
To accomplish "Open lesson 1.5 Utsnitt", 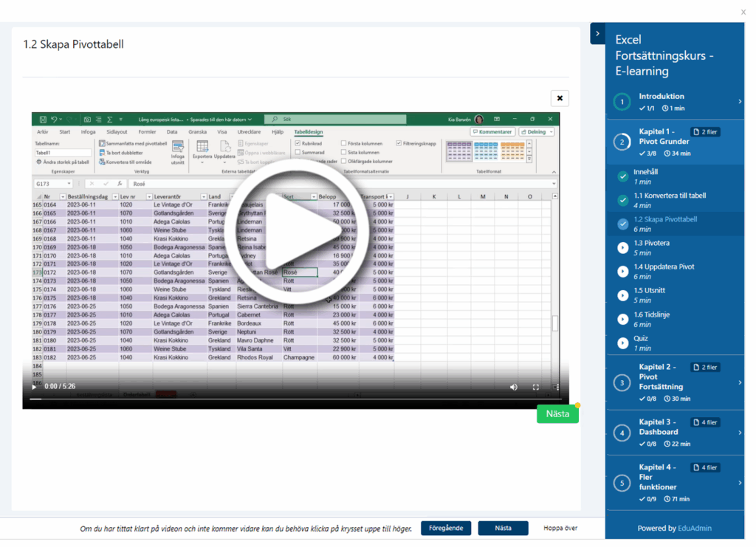I will [675, 295].
